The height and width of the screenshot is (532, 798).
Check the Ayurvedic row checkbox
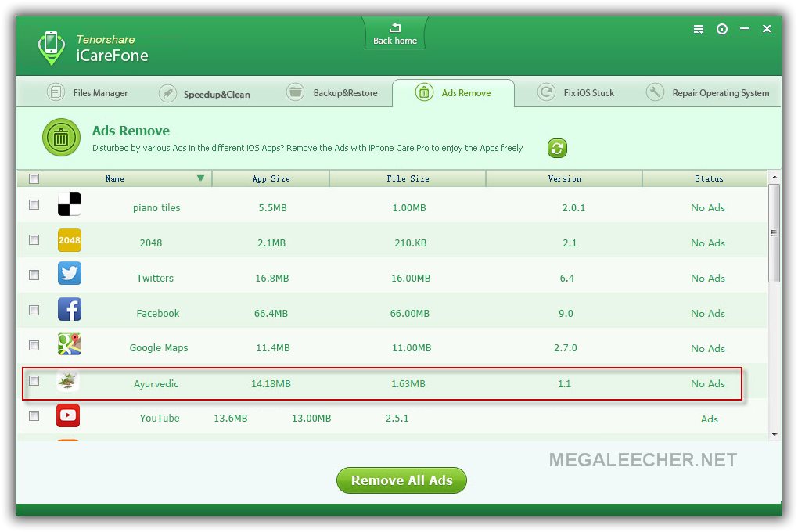[34, 380]
